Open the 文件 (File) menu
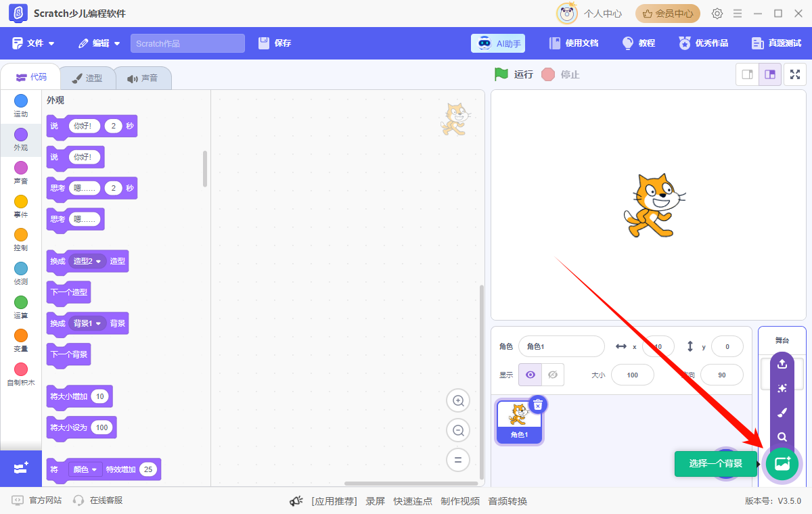Screen dimensions: 812x514 click(x=34, y=43)
